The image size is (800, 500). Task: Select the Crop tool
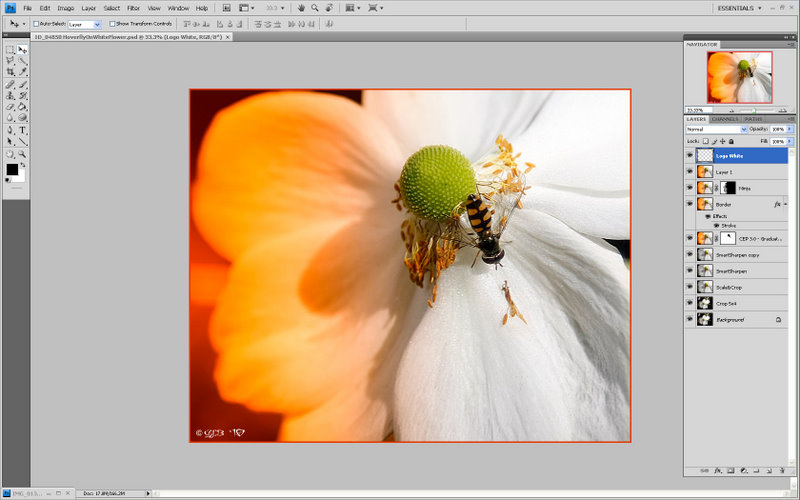(10, 72)
